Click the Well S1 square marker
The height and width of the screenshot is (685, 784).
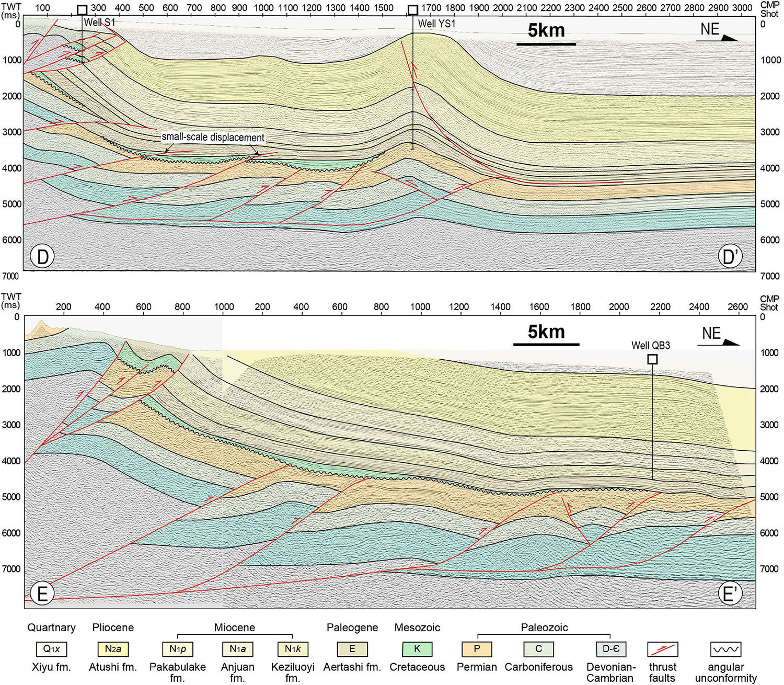coord(82,10)
